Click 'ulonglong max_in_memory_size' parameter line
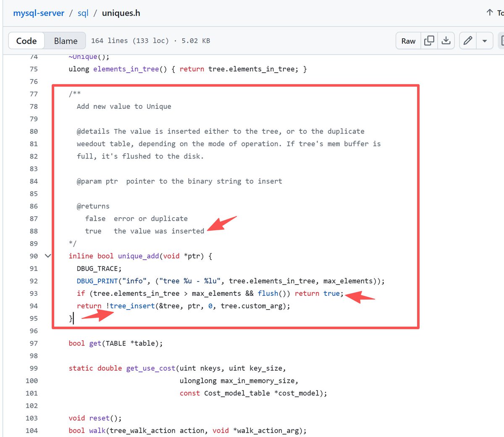The image size is (504, 437). pyautogui.click(x=239, y=381)
